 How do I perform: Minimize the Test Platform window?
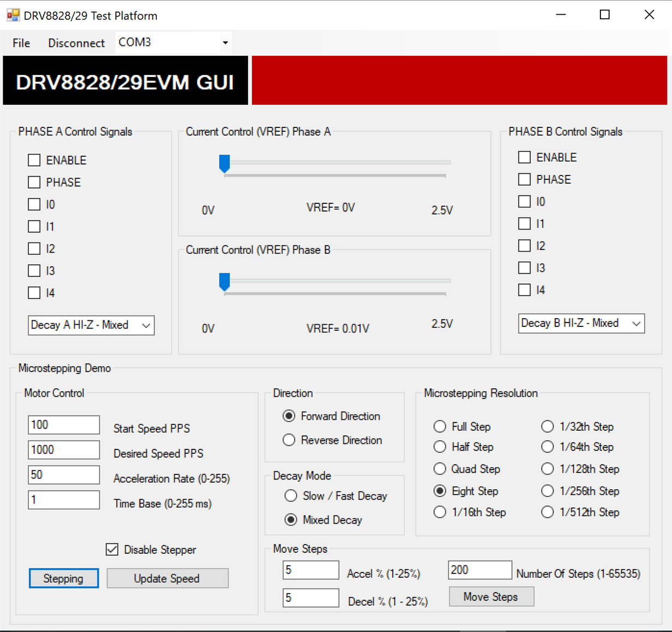(x=561, y=15)
